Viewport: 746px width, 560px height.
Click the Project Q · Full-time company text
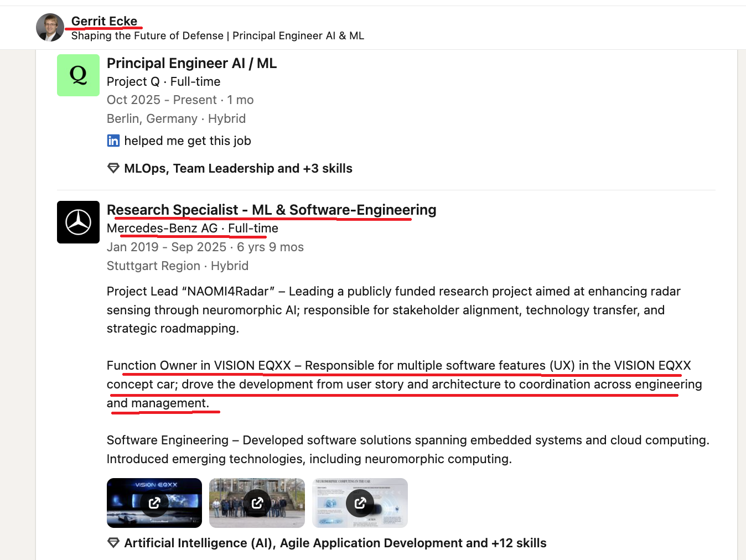tap(163, 81)
